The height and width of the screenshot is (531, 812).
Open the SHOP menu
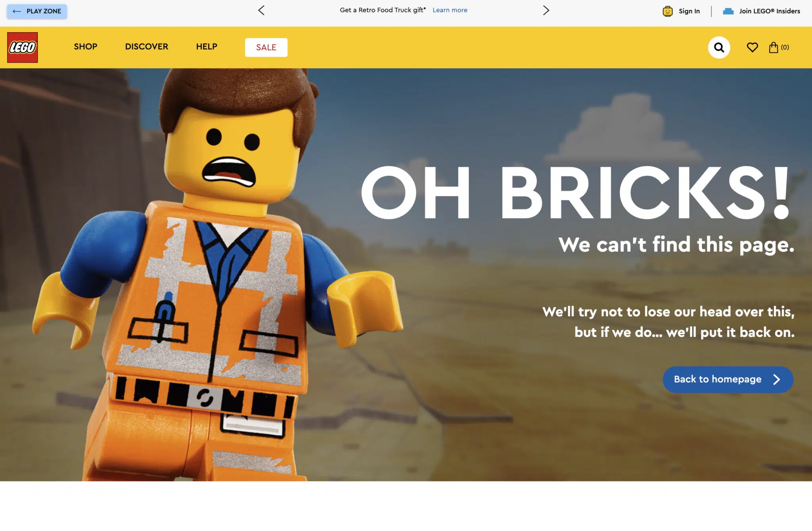86,47
